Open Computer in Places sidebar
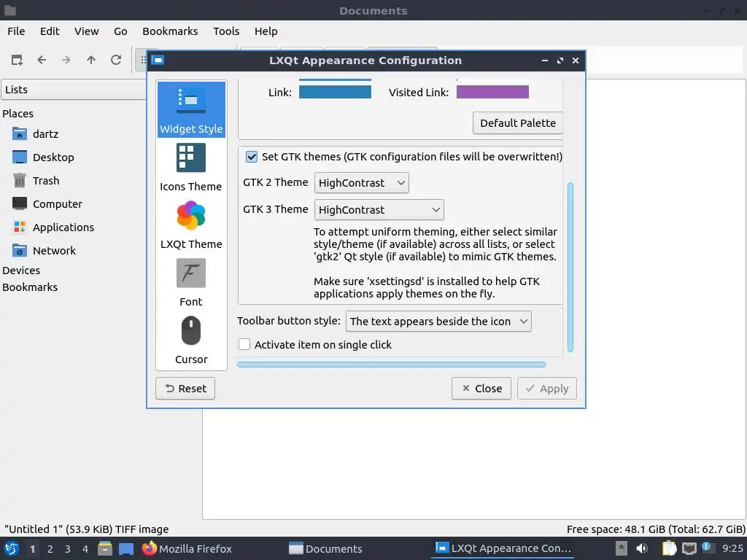Viewport: 747px width, 560px height. (47, 204)
